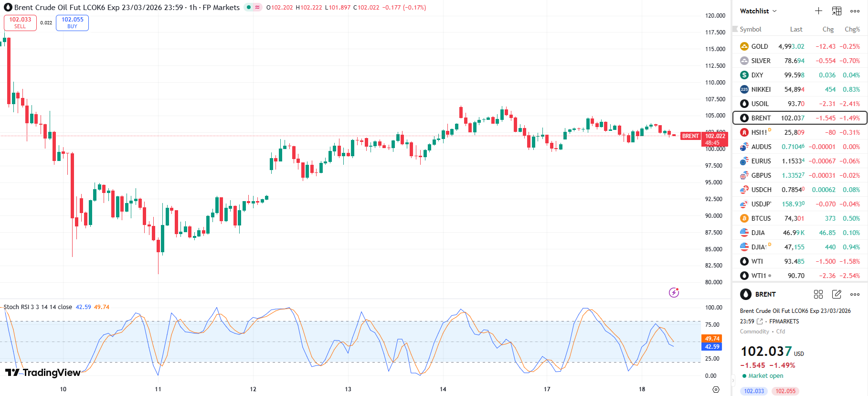Select BTCUS row in the watchlist
This screenshot has height=396, width=868.
(x=761, y=218)
